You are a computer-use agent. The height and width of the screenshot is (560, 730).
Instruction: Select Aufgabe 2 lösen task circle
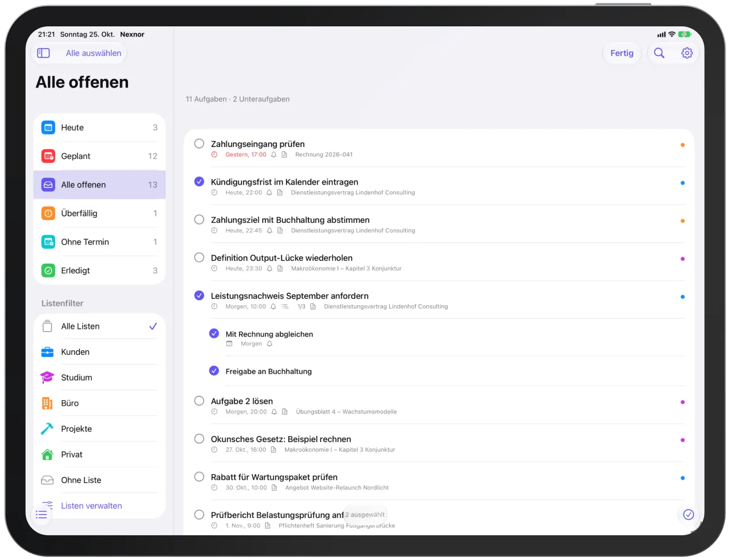tap(199, 401)
